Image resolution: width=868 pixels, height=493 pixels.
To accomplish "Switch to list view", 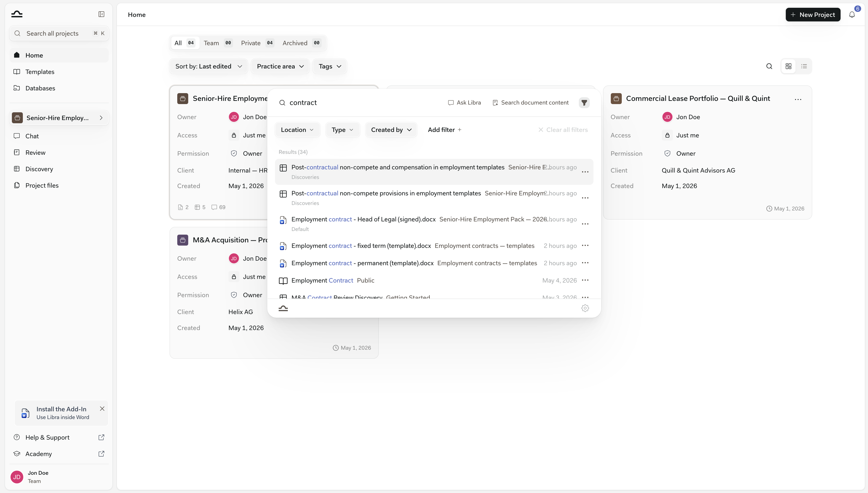I will pyautogui.click(x=804, y=66).
